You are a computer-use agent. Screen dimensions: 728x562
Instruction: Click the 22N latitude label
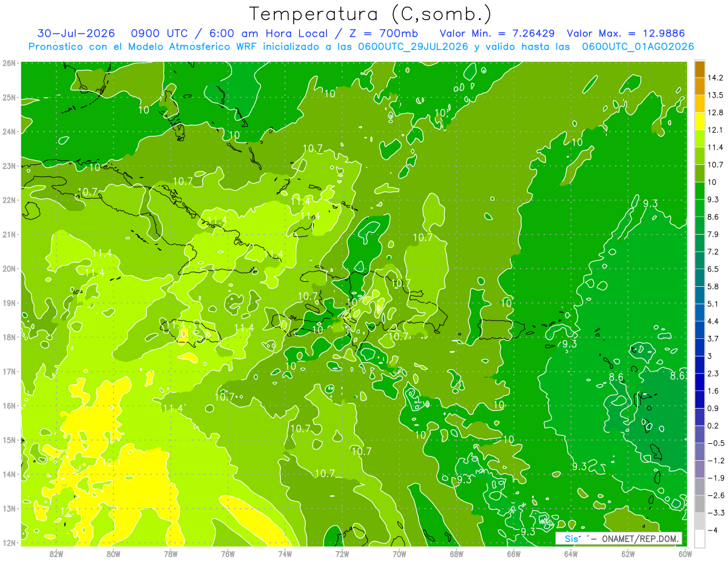[x=9, y=200]
